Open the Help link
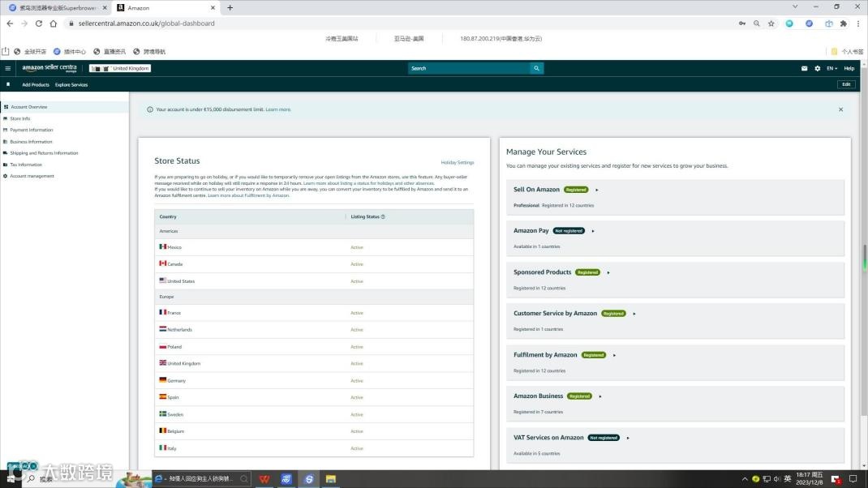The image size is (868, 488). pyautogui.click(x=849, y=69)
